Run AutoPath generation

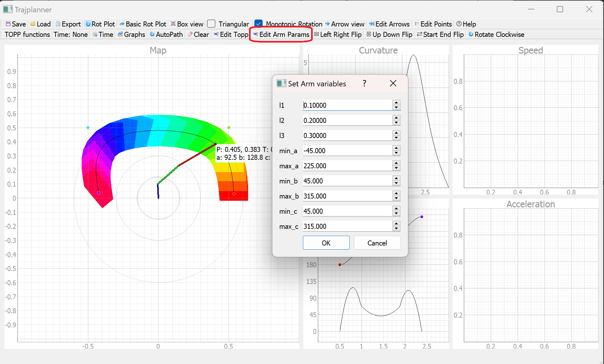coord(166,34)
